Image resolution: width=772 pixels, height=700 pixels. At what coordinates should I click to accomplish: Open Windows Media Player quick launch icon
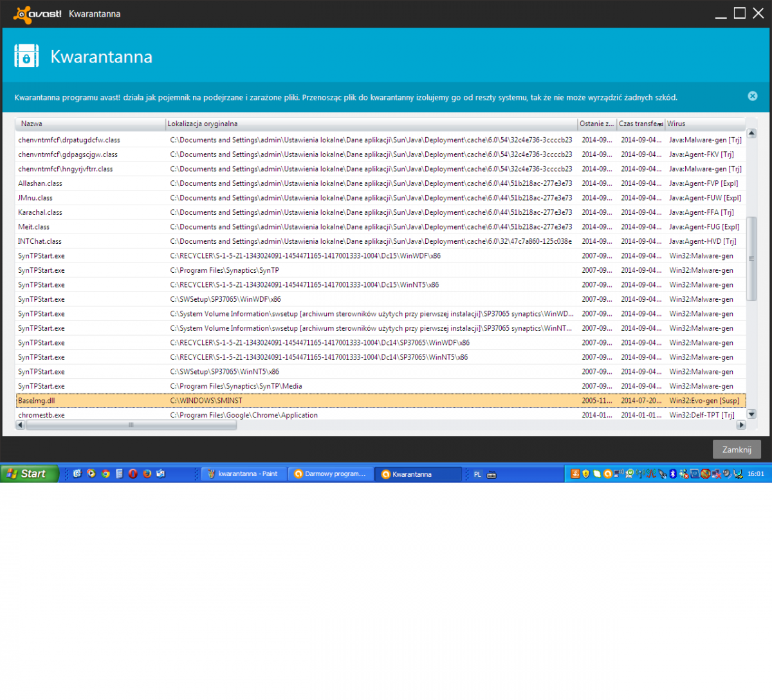coord(91,474)
